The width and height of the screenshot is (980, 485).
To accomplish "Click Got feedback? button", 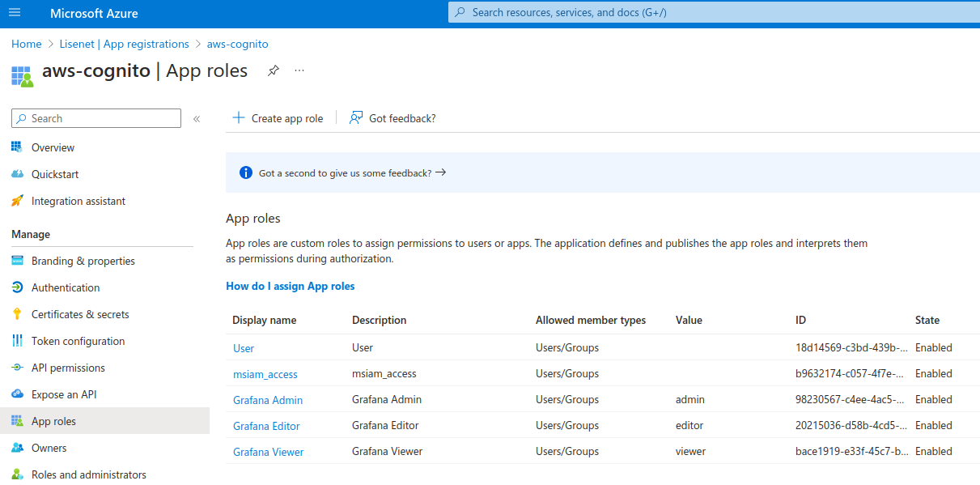I will pyautogui.click(x=392, y=118).
